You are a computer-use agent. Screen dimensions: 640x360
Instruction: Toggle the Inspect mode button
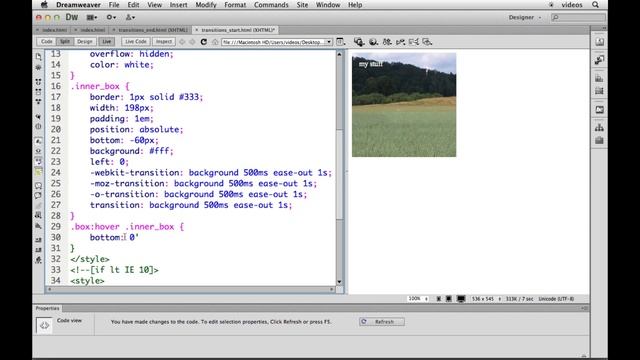coord(164,42)
